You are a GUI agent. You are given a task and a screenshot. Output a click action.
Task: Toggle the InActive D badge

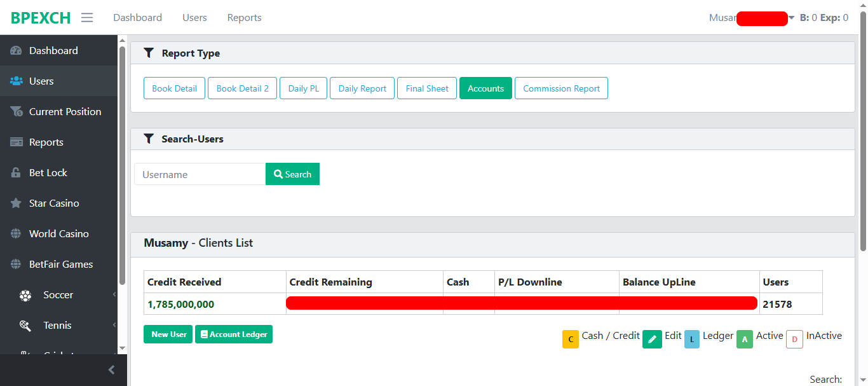[794, 339]
